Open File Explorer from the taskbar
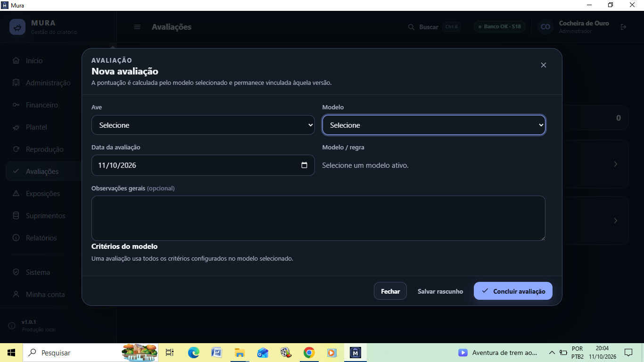 (x=240, y=353)
